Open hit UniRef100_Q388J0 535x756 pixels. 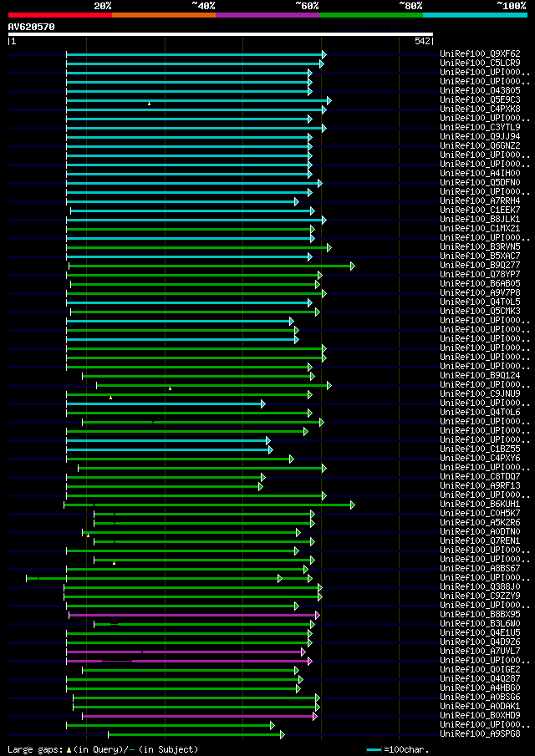480,586
